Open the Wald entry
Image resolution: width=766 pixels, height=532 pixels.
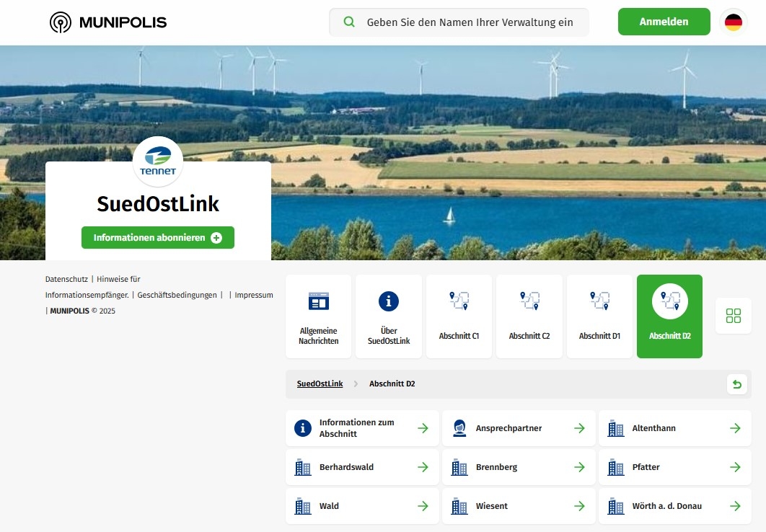click(x=362, y=506)
